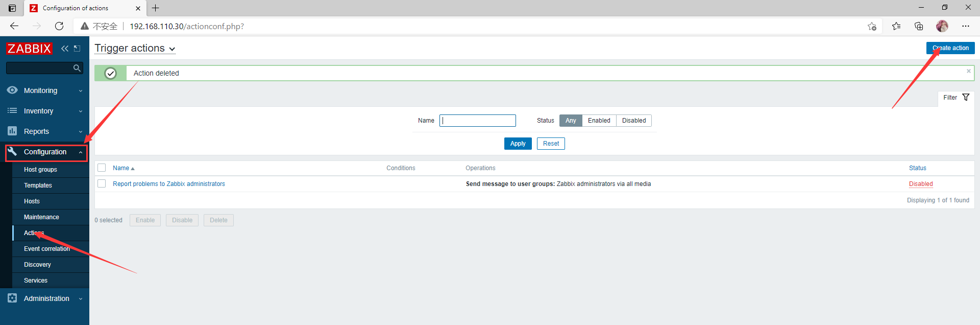Set status filter to Any
This screenshot has height=325, width=980.
(571, 121)
